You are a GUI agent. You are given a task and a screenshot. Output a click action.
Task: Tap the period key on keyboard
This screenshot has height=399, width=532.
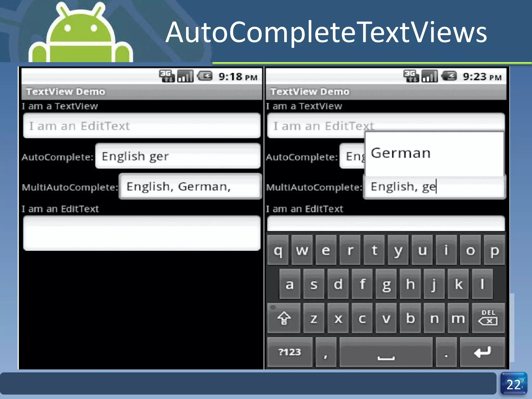click(x=446, y=352)
